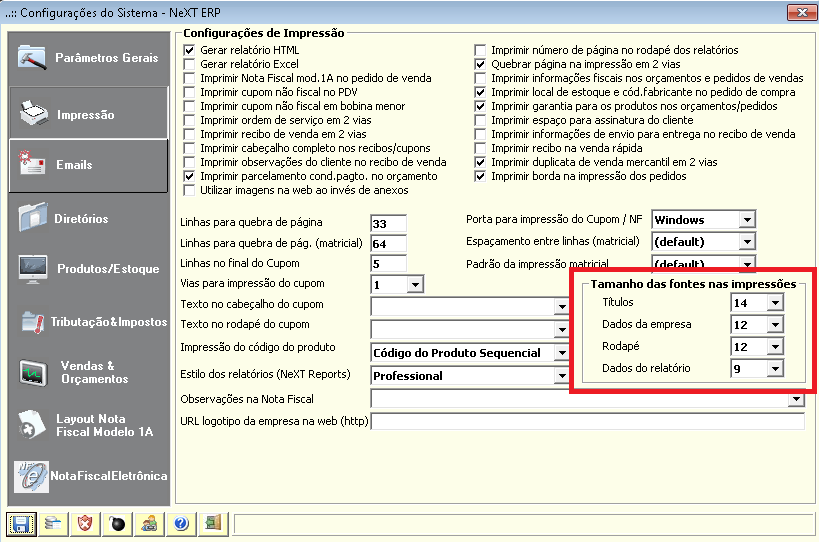The image size is (819, 542).
Task: Check Imprimir espaço para assinatura do cliente
Action: tap(480, 120)
